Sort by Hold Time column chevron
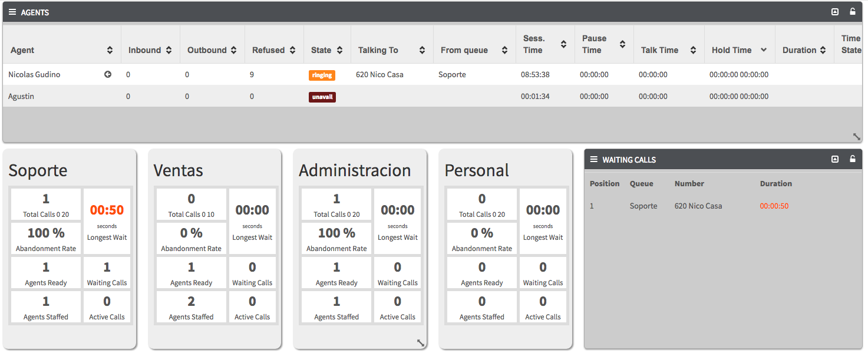The height and width of the screenshot is (353, 868). point(764,50)
